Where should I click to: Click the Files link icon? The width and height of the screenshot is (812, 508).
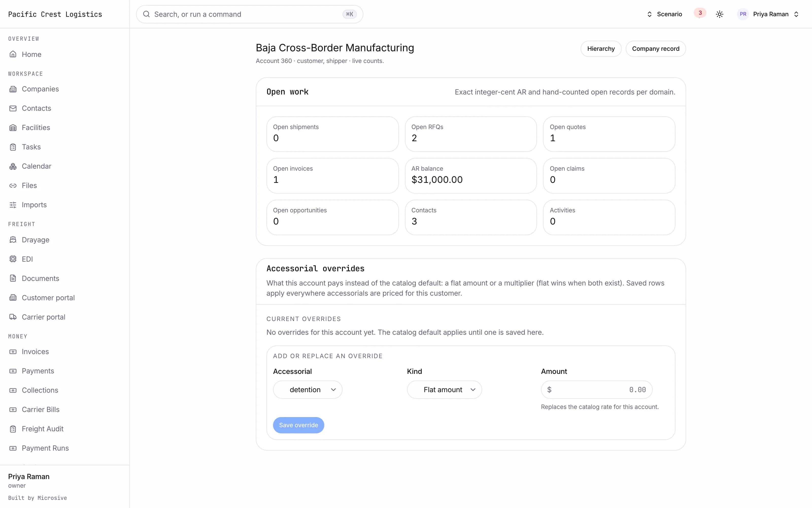[x=13, y=185]
